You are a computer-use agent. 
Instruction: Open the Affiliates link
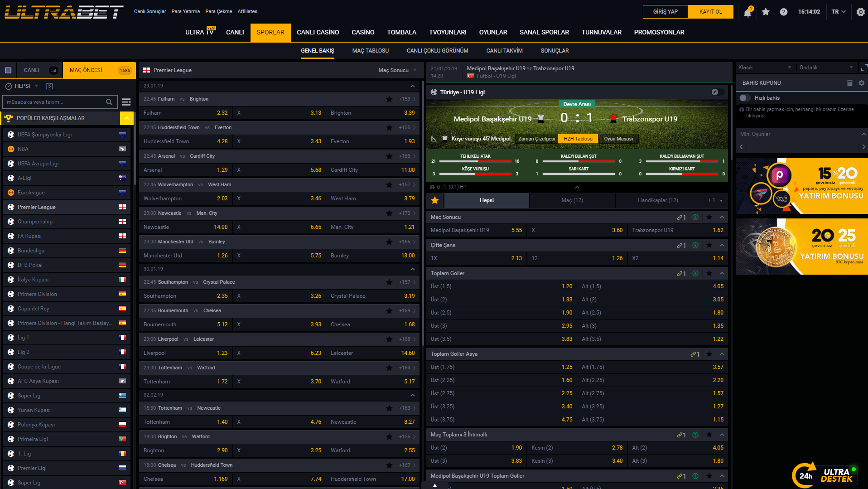pos(247,12)
